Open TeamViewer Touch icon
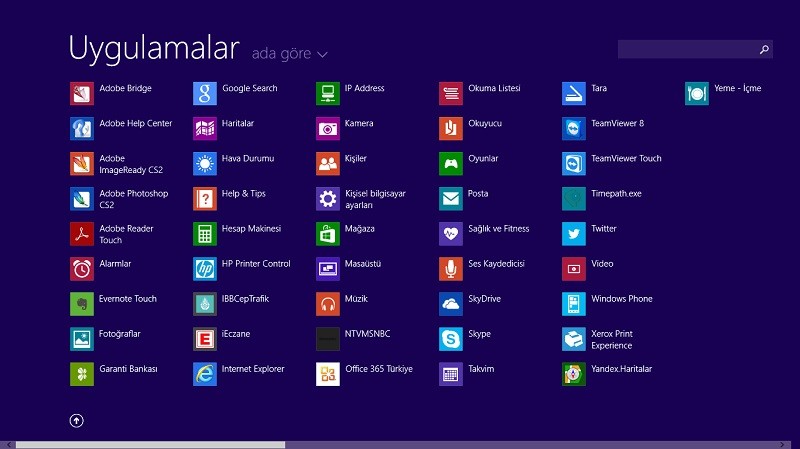The width and height of the screenshot is (800, 449). pyautogui.click(x=573, y=164)
